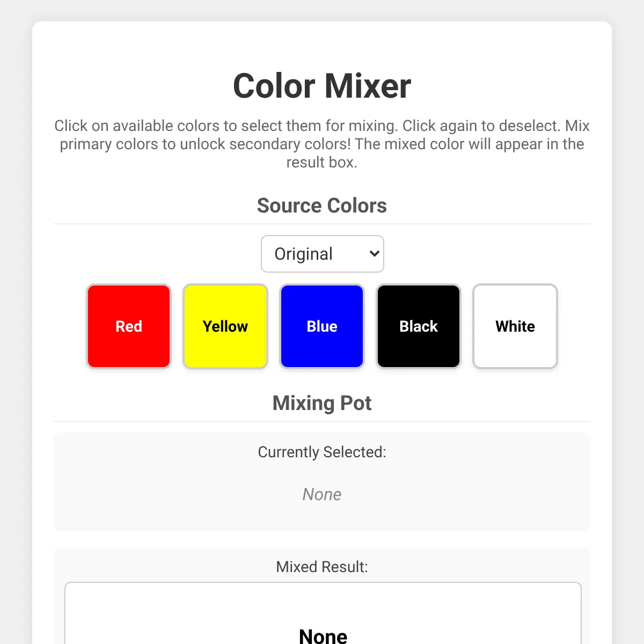Select the Red source color
This screenshot has height=644, width=644.
[129, 326]
